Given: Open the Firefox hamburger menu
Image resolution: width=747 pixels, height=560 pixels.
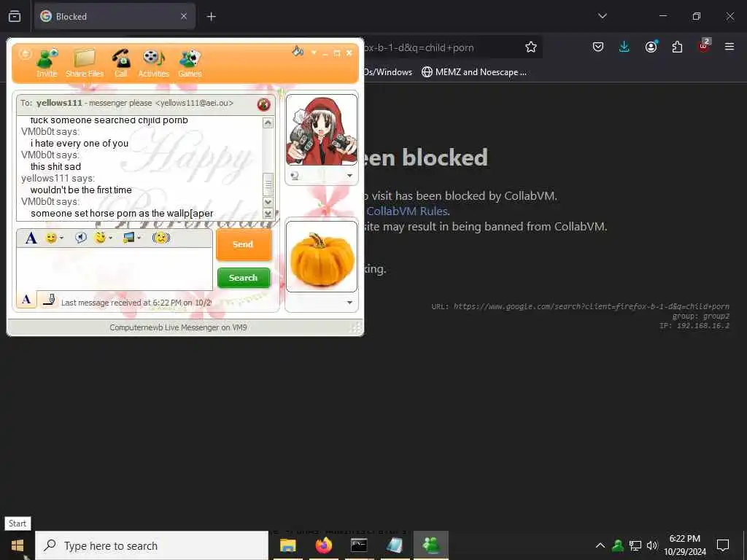Looking at the screenshot, I should [729, 47].
